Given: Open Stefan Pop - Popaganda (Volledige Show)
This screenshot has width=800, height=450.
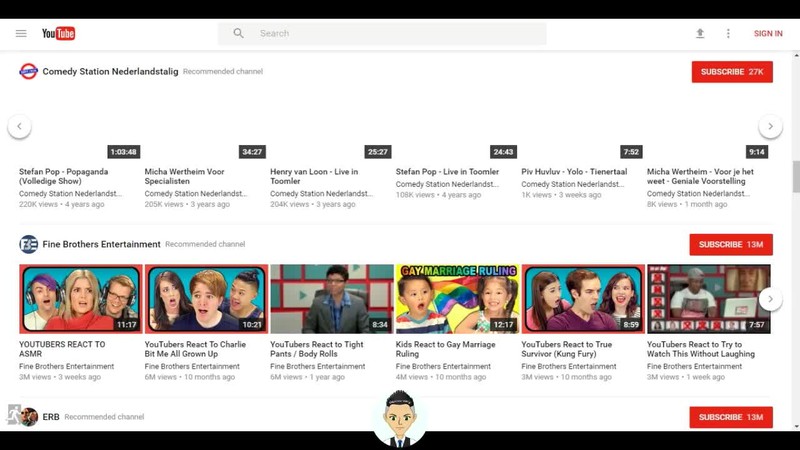Looking at the screenshot, I should (64, 177).
